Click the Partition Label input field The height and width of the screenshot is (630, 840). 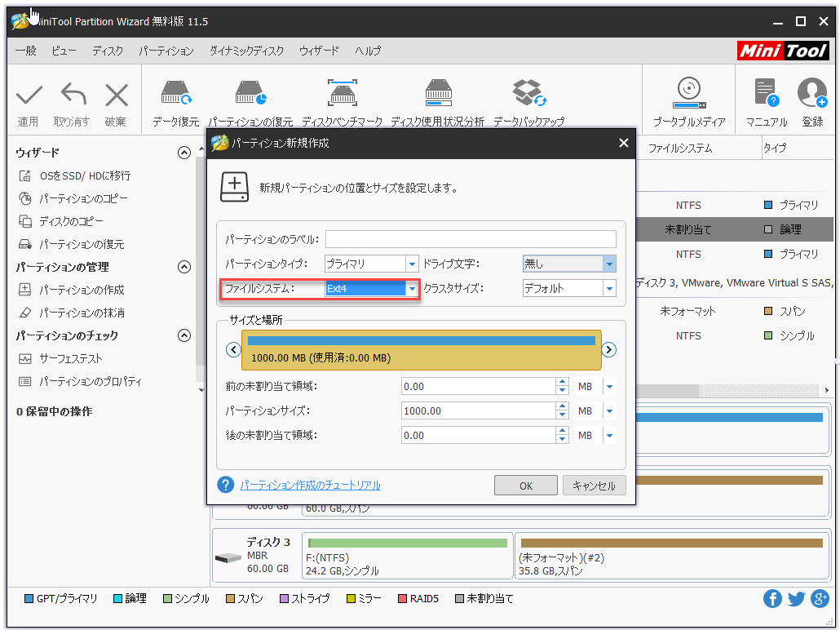471,239
